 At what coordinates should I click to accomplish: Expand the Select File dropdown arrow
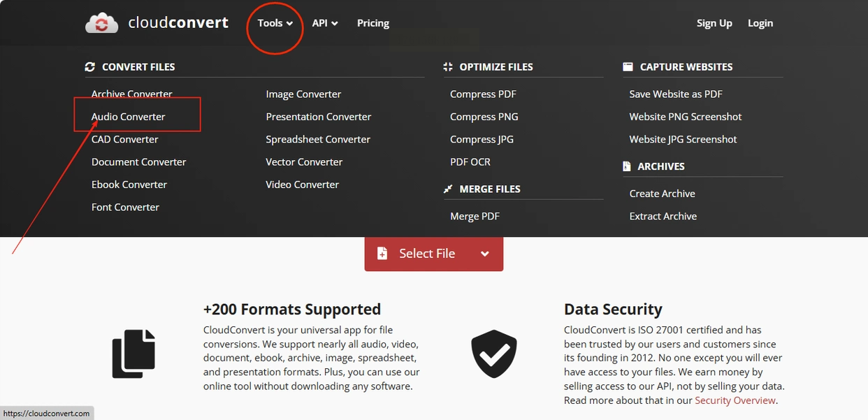485,254
